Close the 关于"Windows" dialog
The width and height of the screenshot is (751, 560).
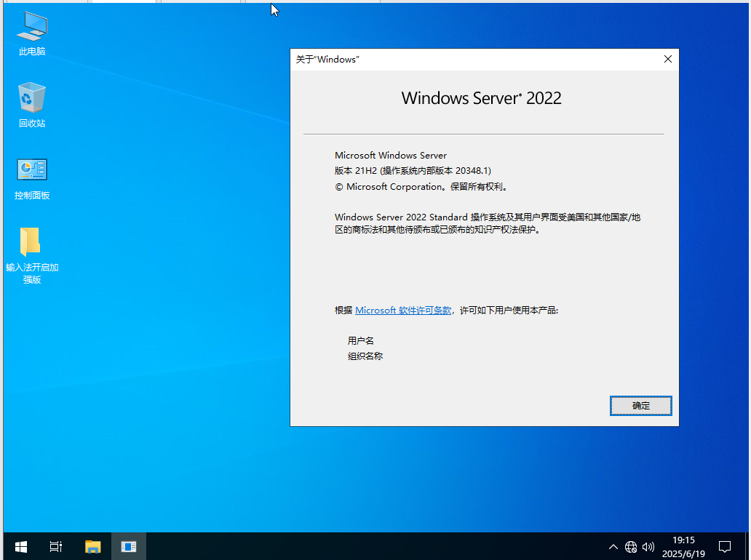(x=667, y=59)
